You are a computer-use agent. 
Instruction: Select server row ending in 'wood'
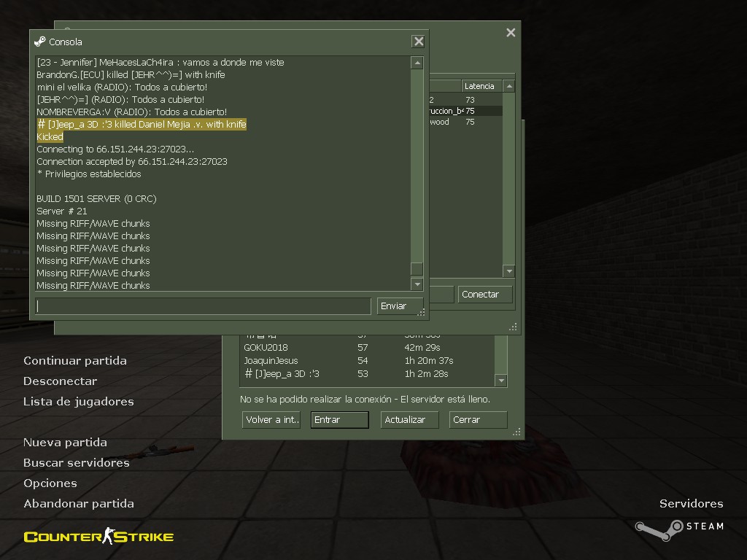pyautogui.click(x=465, y=122)
